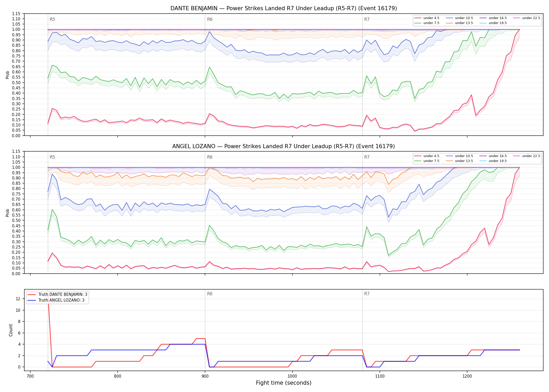The height and width of the screenshot is (392, 549).
Task: Click the 8 tick on the Count axis
Action: coord(19,321)
